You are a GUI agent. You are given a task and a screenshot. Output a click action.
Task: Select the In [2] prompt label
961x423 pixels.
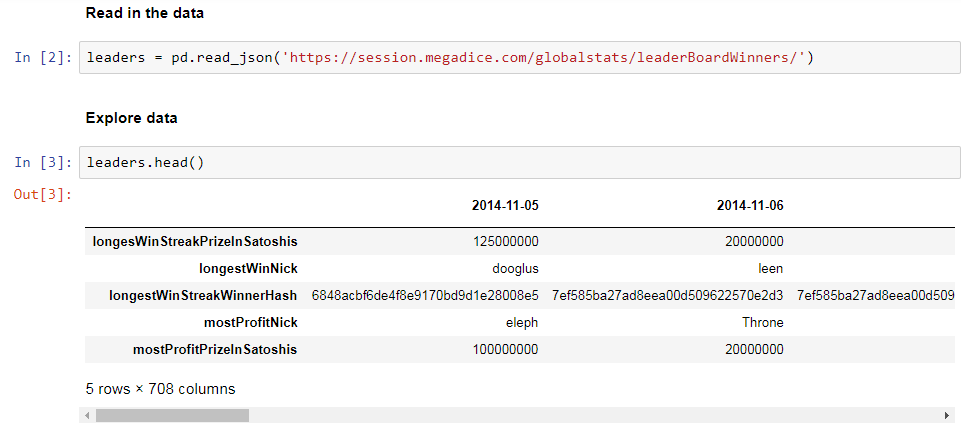[x=44, y=58]
